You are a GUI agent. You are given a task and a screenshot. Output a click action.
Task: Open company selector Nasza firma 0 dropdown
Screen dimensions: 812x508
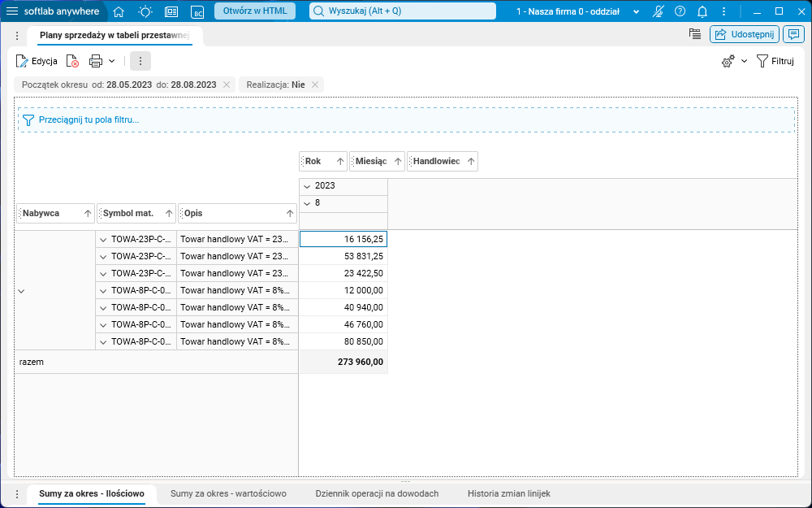tap(578, 11)
